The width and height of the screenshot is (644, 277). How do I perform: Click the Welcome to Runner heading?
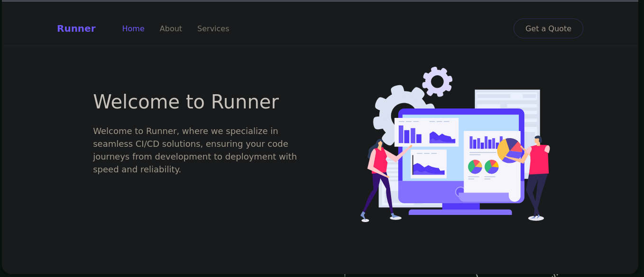point(186,102)
